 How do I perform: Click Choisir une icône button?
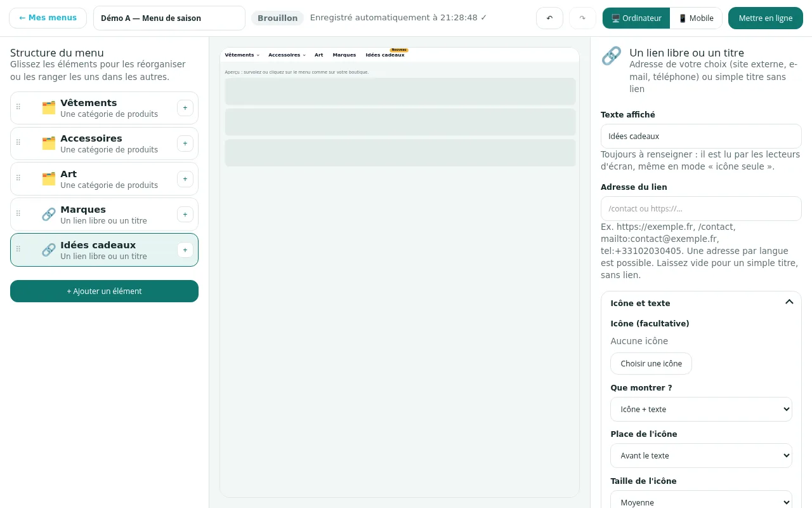click(651, 364)
